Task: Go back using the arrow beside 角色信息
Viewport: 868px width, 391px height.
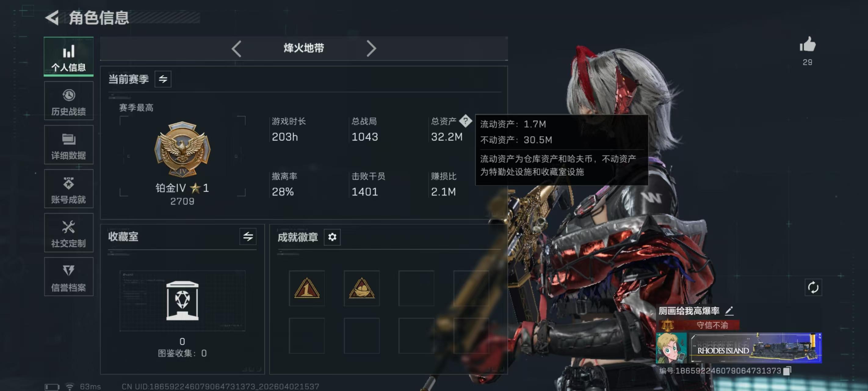Action: [x=52, y=18]
